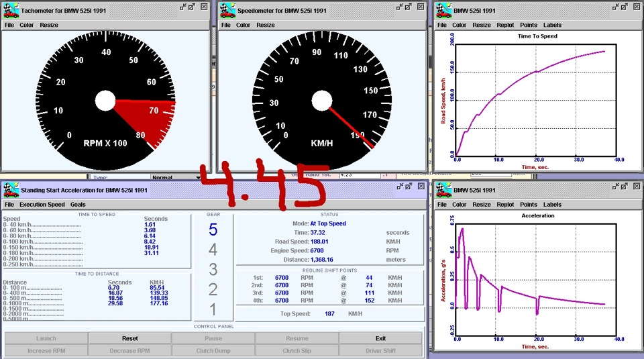This screenshot has width=644, height=359.
Task: Click the Tachometer window race car icon
Action: (x=11, y=10)
